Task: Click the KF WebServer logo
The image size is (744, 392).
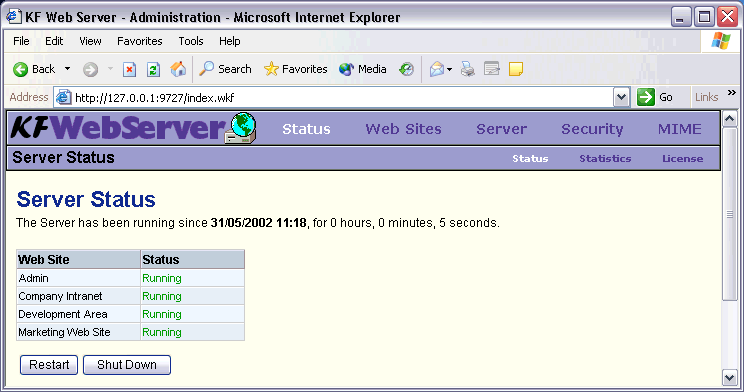Action: 133,128
